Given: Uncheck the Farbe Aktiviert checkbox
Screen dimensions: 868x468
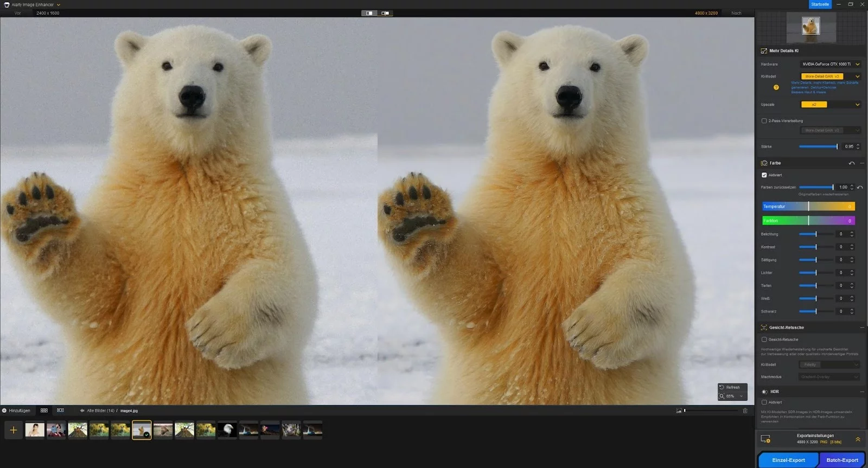Looking at the screenshot, I should coord(764,175).
